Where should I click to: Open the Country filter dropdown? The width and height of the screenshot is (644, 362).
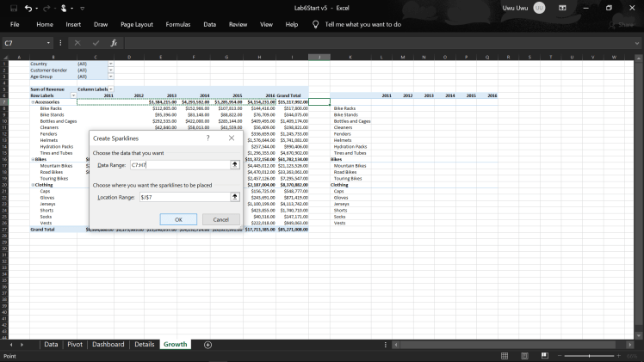click(108, 64)
